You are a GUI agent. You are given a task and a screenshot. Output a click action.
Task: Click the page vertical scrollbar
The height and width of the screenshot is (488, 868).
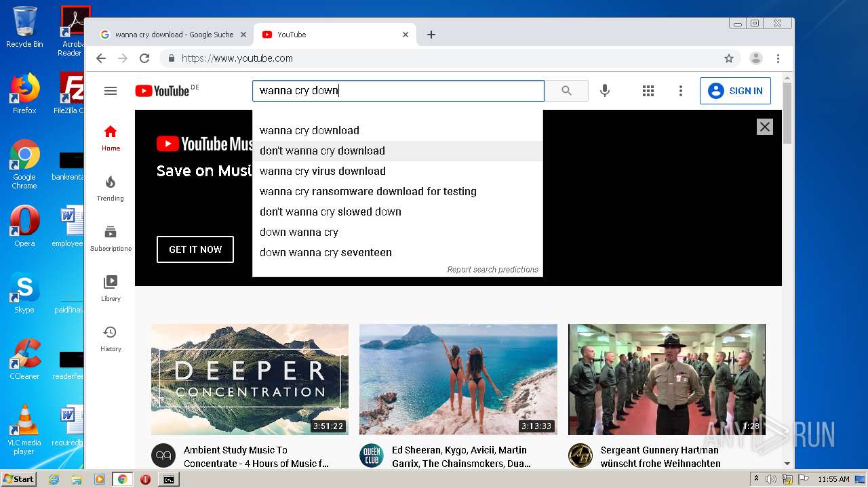[787, 112]
